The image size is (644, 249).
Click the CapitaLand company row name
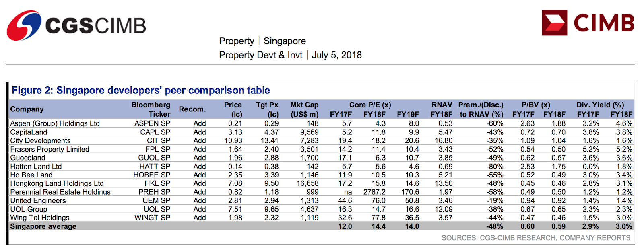29,132
